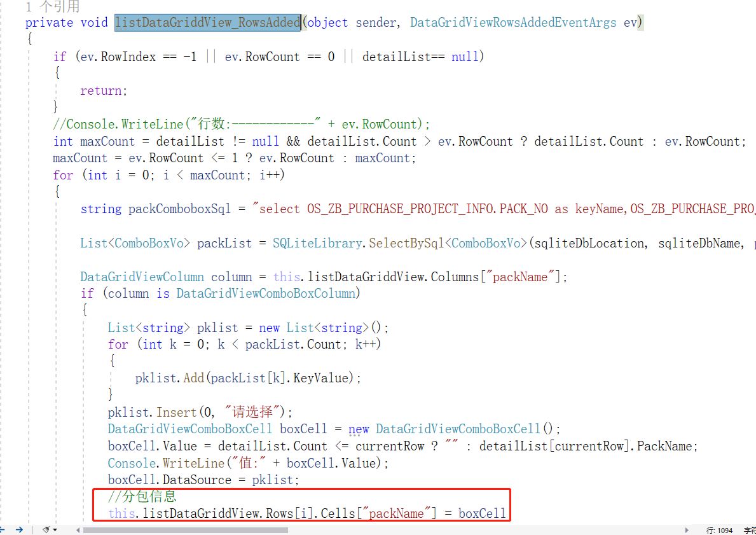The height and width of the screenshot is (535, 756).
Task: Click the "int maxCount" declaration
Action: coord(94,141)
